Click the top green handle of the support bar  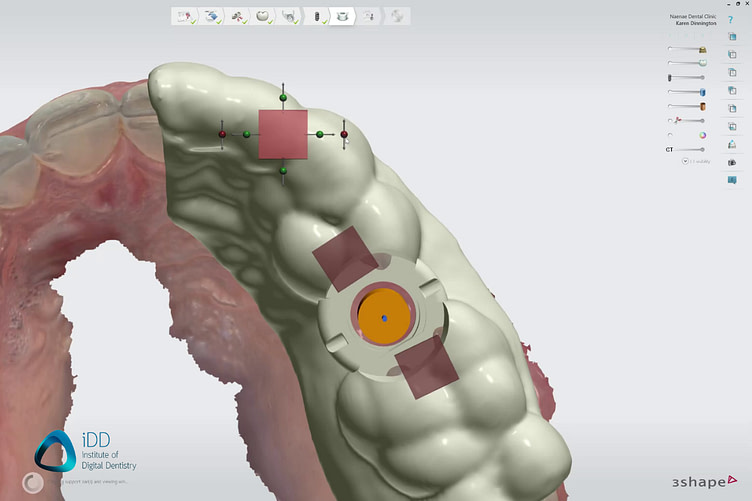tap(283, 97)
